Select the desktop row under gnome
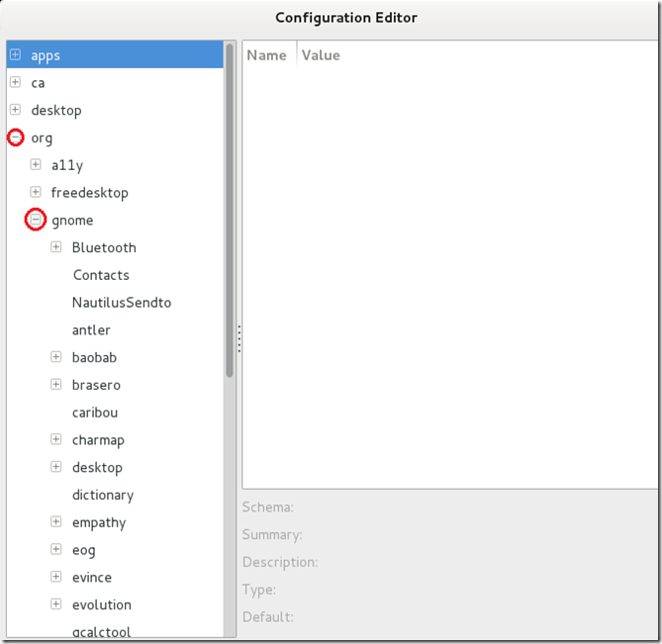 click(115, 467)
